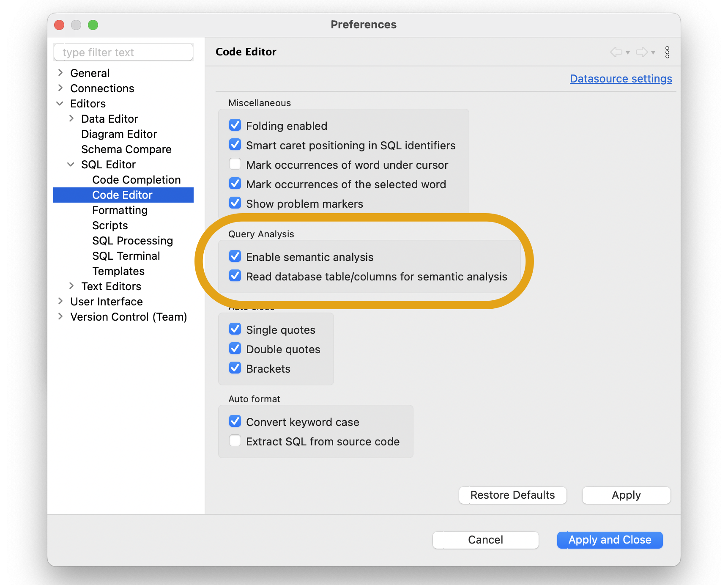Check Extract SQL from source code
Image resolution: width=728 pixels, height=585 pixels.
pos(235,441)
